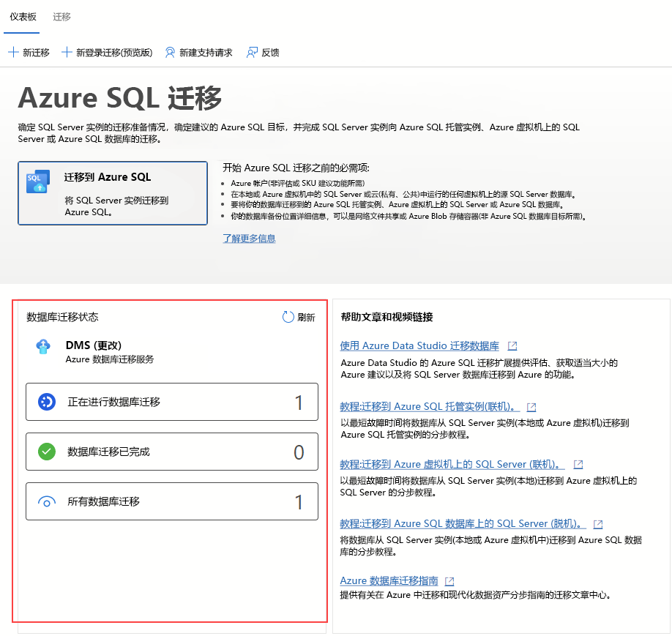The height and width of the screenshot is (636, 672).
Task: Open 教程:迁移到 Azure 虚拟机上的 SQL Server (联机) link
Action: tap(450, 463)
